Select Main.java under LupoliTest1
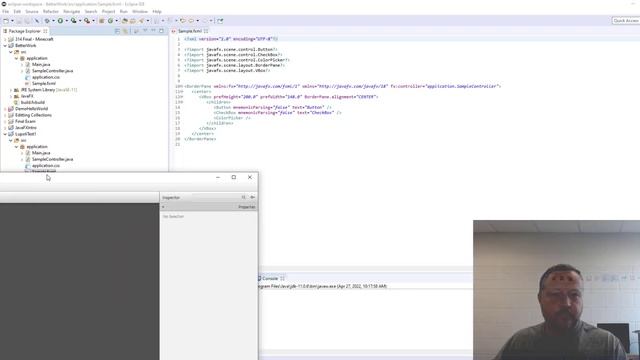The image size is (640, 360). point(41,153)
